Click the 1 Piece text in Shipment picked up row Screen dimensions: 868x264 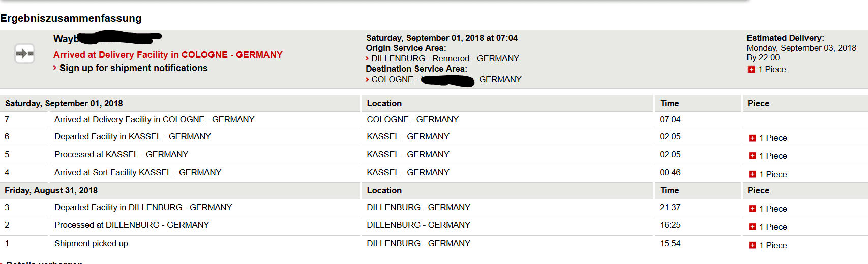click(773, 246)
